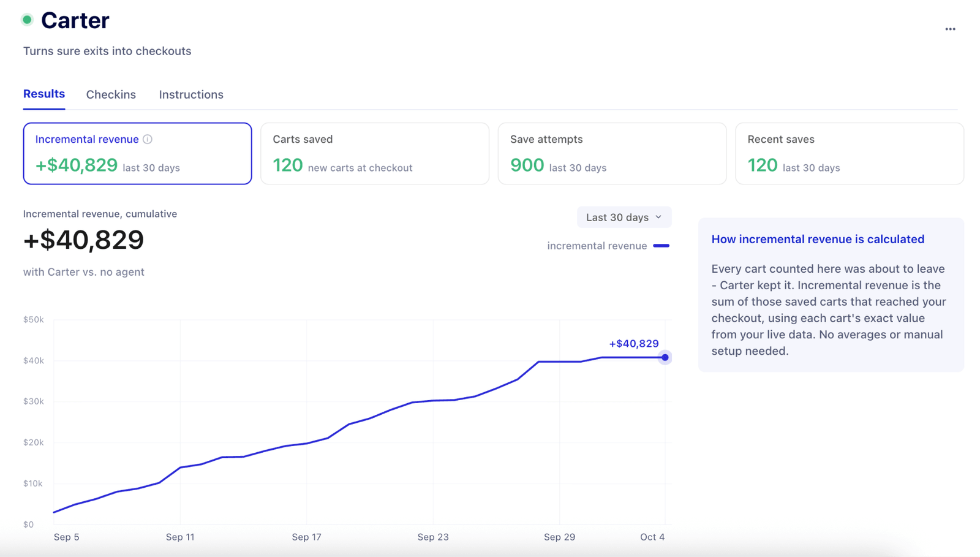Viewport: 980px width, 557px height.
Task: Switch to the Checkins tab
Action: tap(111, 94)
